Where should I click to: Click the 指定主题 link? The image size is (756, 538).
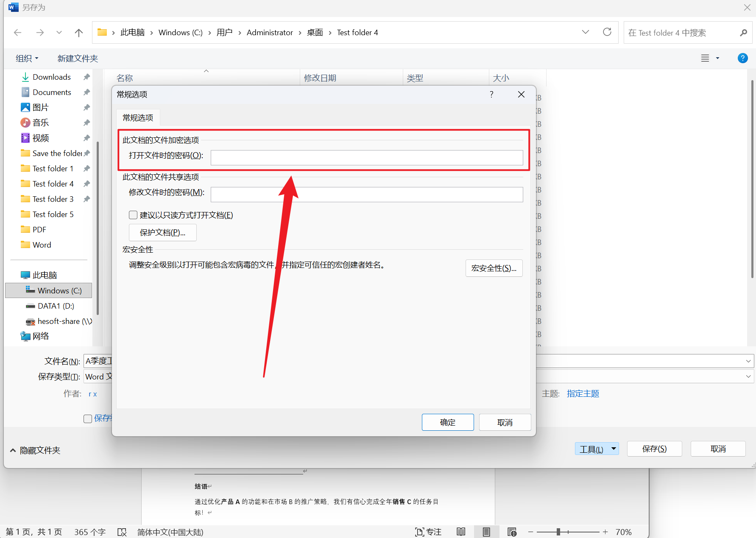[x=583, y=393]
